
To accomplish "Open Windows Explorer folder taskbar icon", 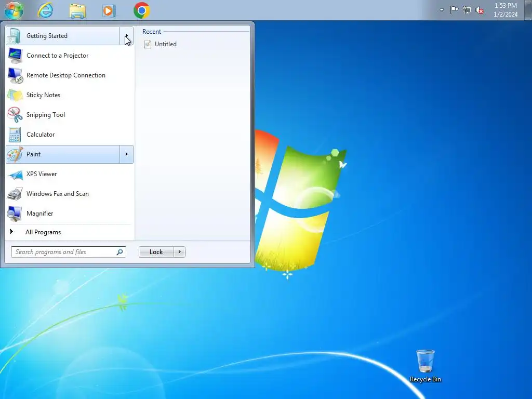I will pyautogui.click(x=77, y=10).
